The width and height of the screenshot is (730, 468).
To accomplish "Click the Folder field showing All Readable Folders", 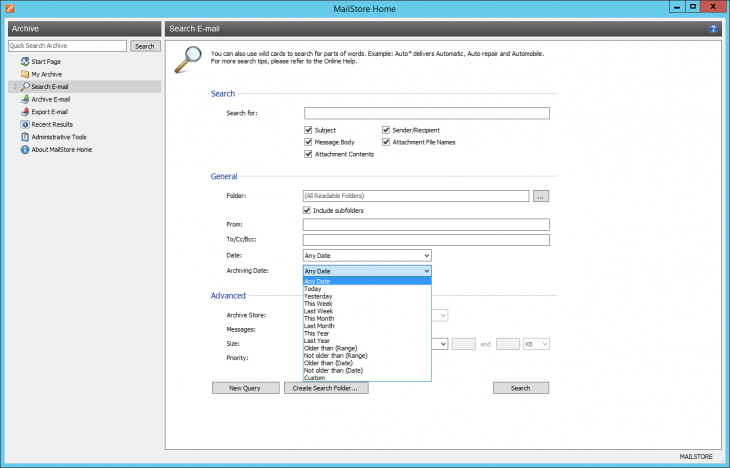I will (416, 196).
